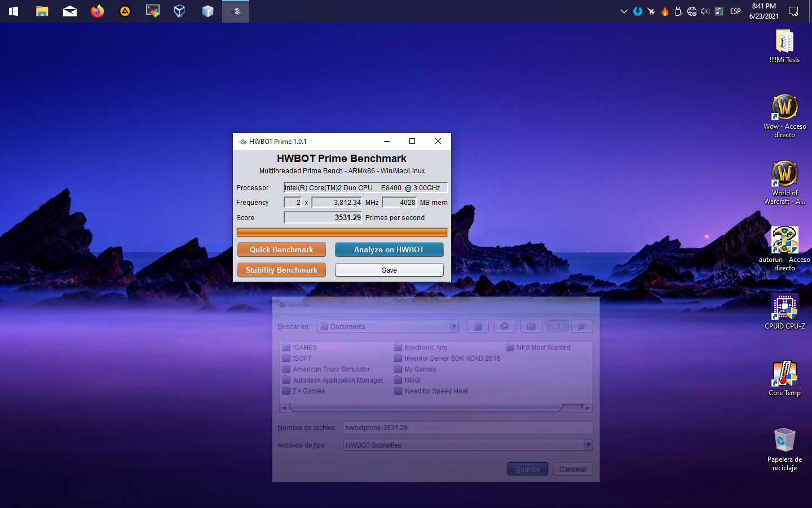
Task: Go to home folder in Guardar dialog
Action: coord(504,326)
